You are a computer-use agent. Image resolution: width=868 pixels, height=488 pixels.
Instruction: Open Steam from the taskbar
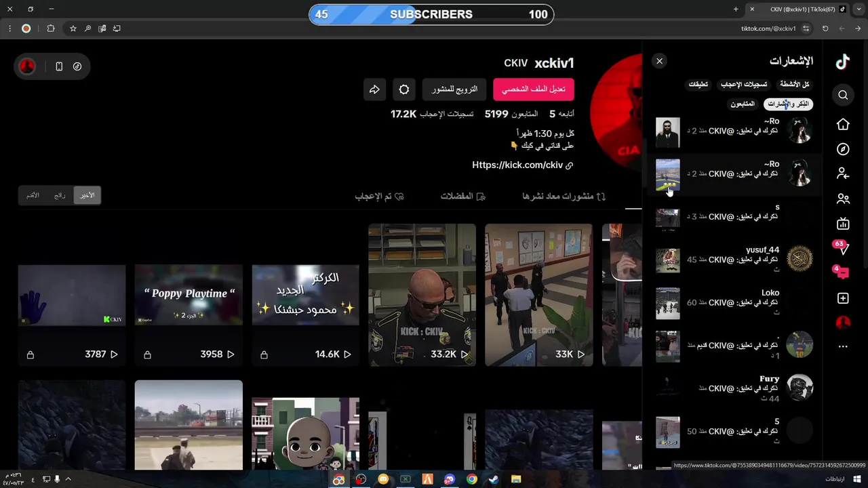(x=494, y=479)
